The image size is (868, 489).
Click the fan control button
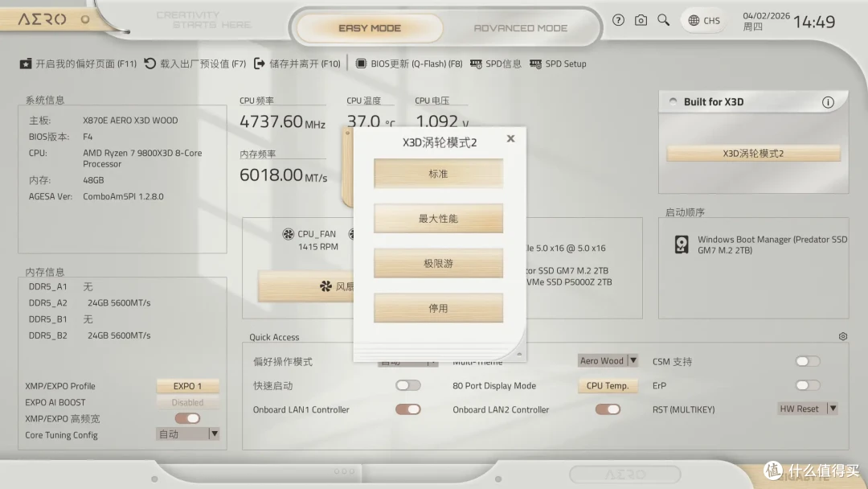pyautogui.click(x=305, y=286)
